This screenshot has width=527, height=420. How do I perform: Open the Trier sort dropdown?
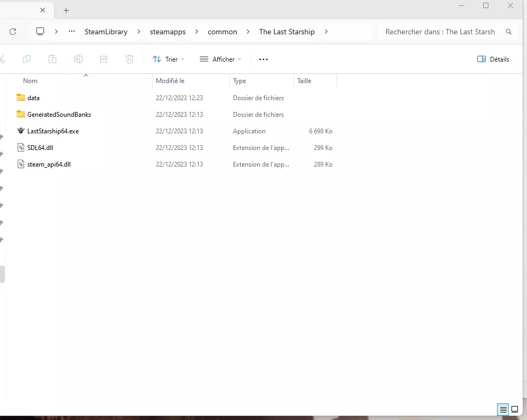coord(168,59)
